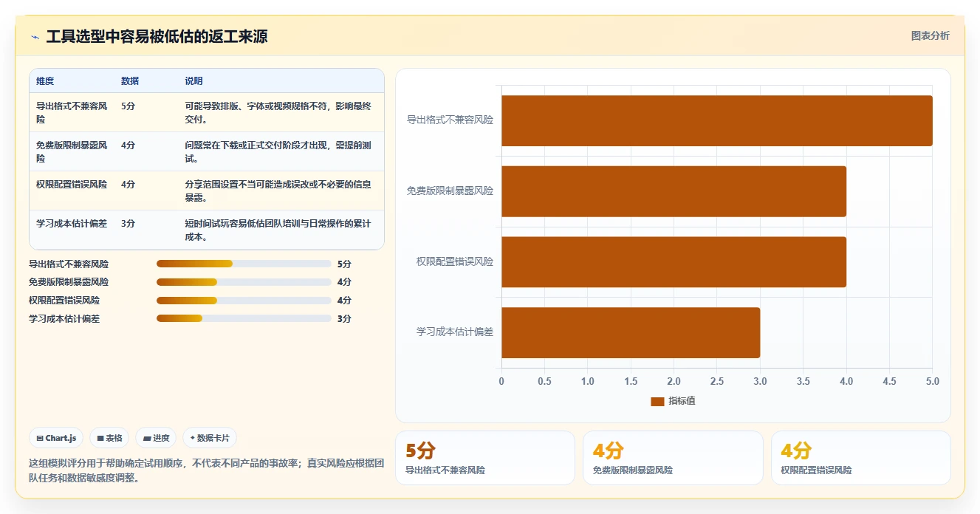Click the footnote beginning 这组模拟评分
The width and height of the screenshot is (980, 514).
[x=206, y=470]
